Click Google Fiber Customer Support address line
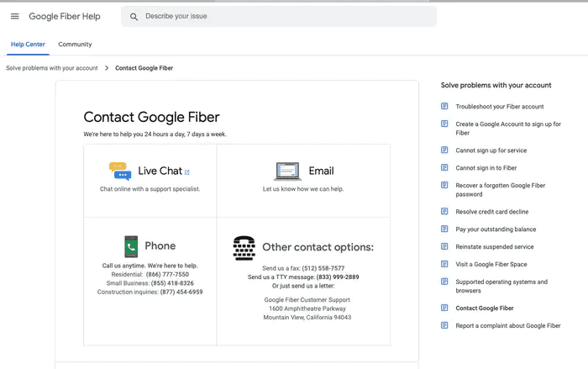The image size is (588, 369). click(x=307, y=300)
